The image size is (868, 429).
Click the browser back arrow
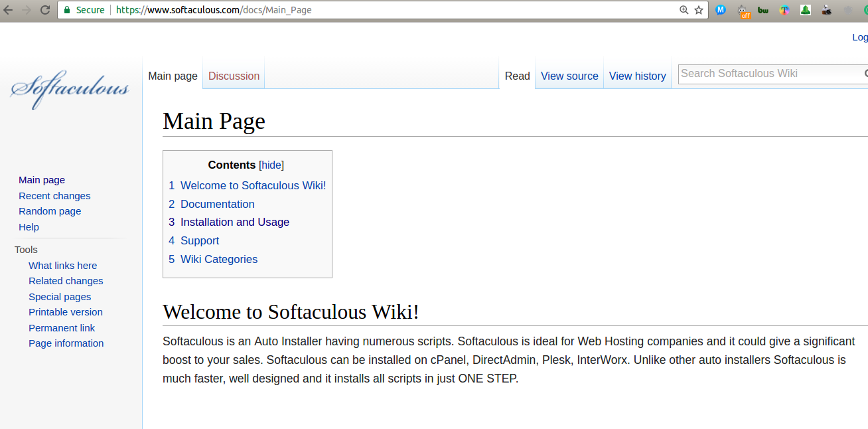click(8, 10)
